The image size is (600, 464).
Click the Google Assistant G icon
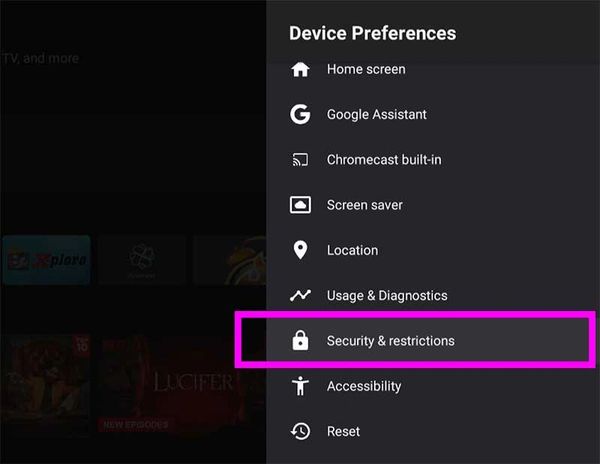point(300,115)
